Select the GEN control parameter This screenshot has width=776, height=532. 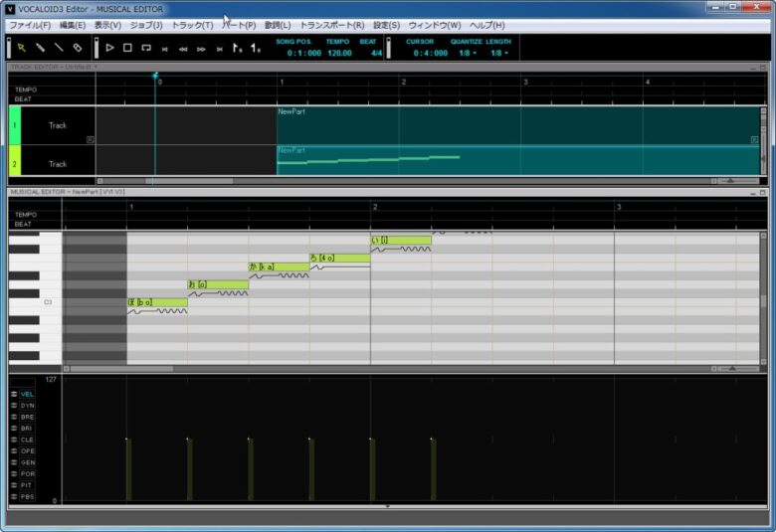point(27,462)
